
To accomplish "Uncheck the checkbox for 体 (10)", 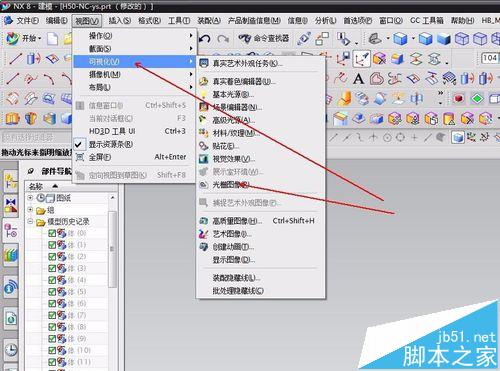I will (52, 350).
